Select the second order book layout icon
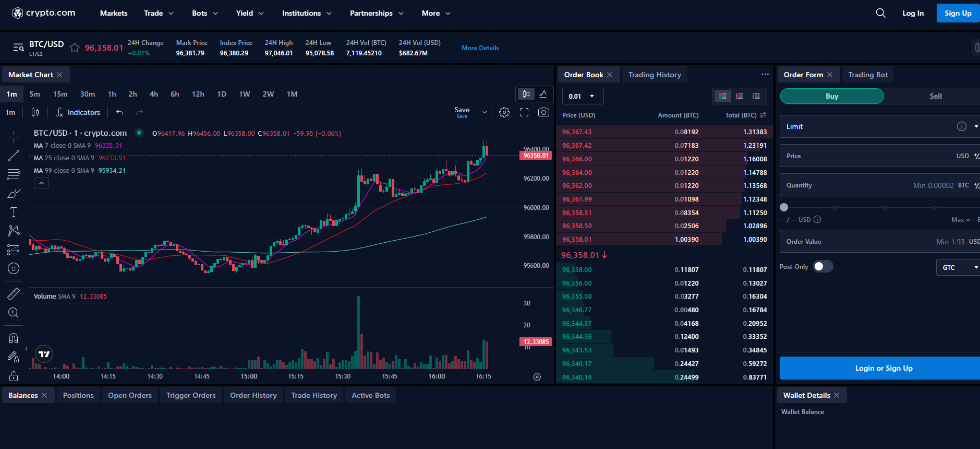 (x=740, y=96)
